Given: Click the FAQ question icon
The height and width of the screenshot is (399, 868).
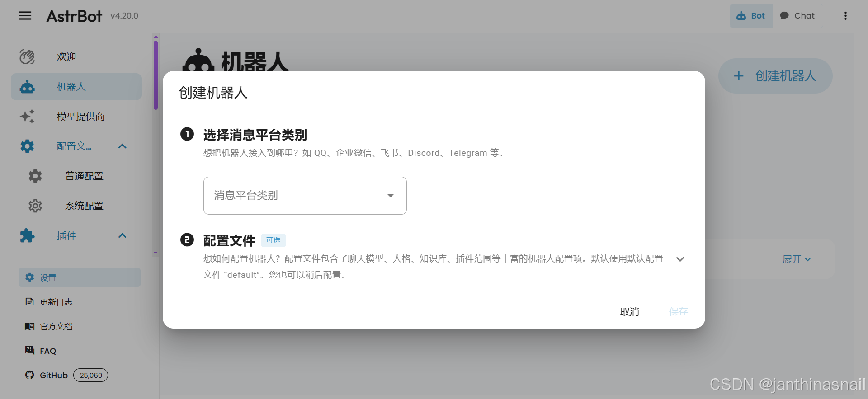Looking at the screenshot, I should (x=29, y=350).
